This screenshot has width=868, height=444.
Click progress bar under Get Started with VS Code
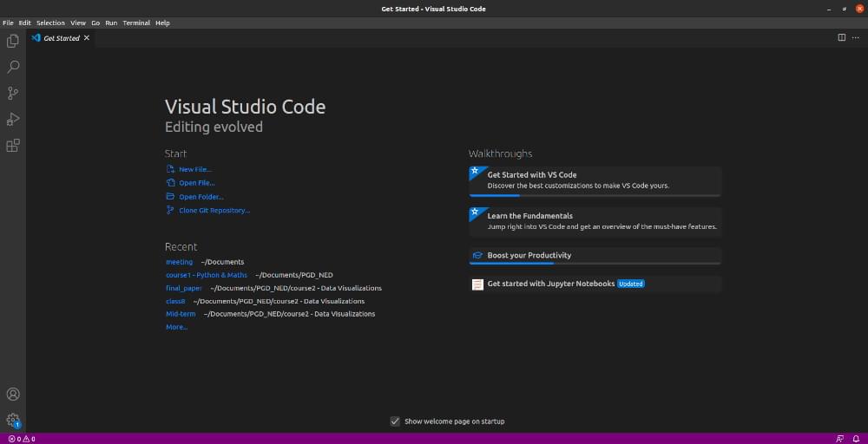pos(595,195)
